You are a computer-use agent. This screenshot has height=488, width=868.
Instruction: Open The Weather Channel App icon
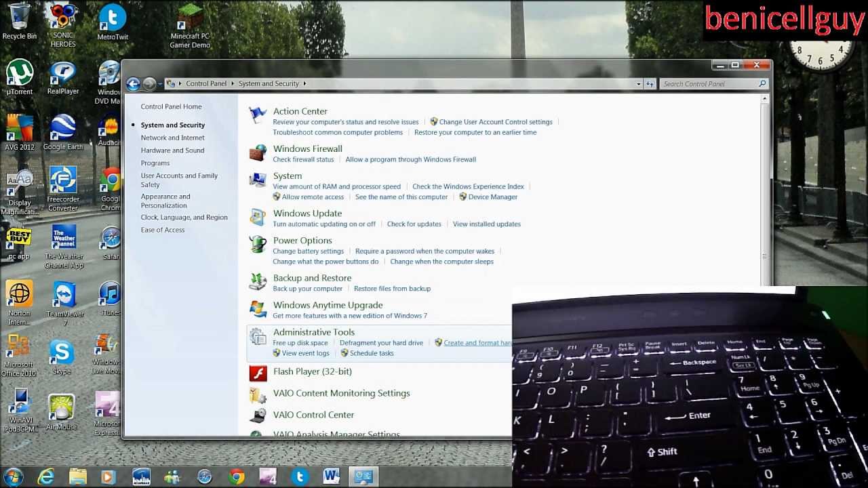(x=64, y=247)
